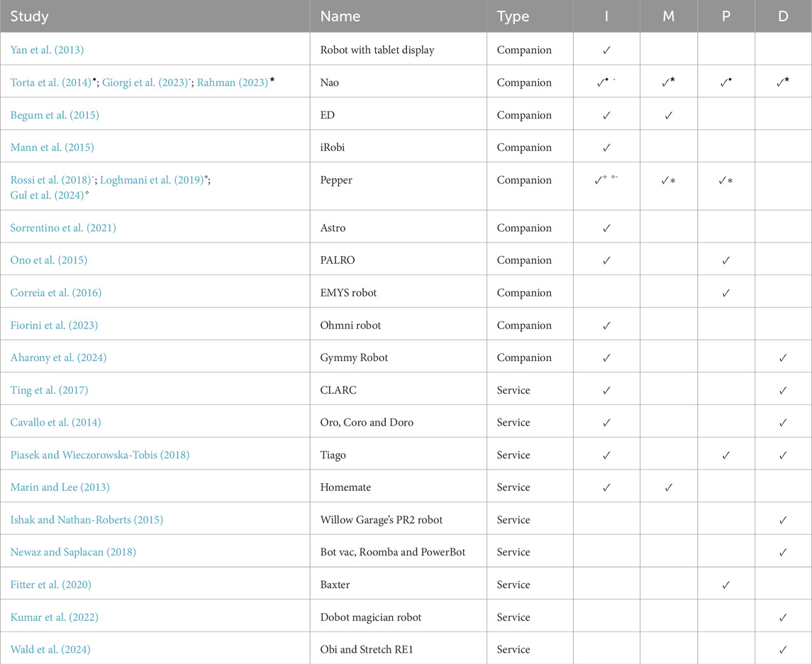The width and height of the screenshot is (812, 664).
Task: Open the Sorrentino et al. (2021) citation
Action: pos(63,228)
